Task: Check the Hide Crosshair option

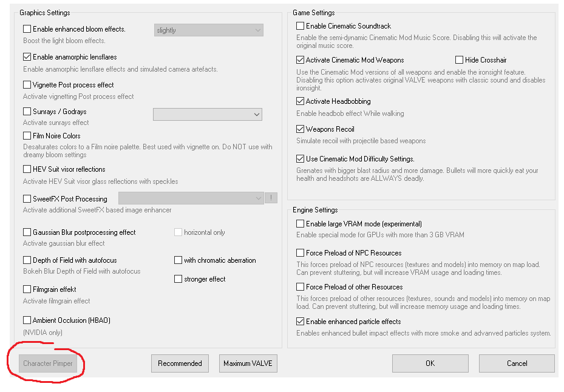Action: (x=460, y=60)
